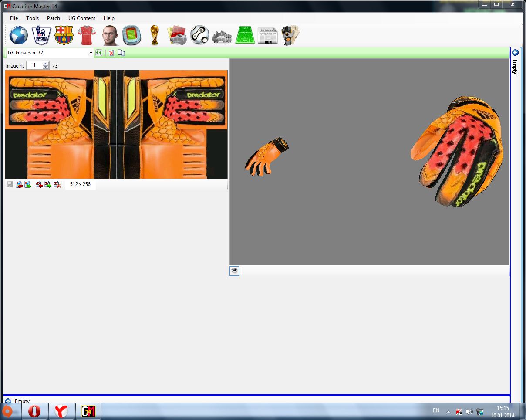
Task: Open the soccer ball section
Action: tap(199, 35)
